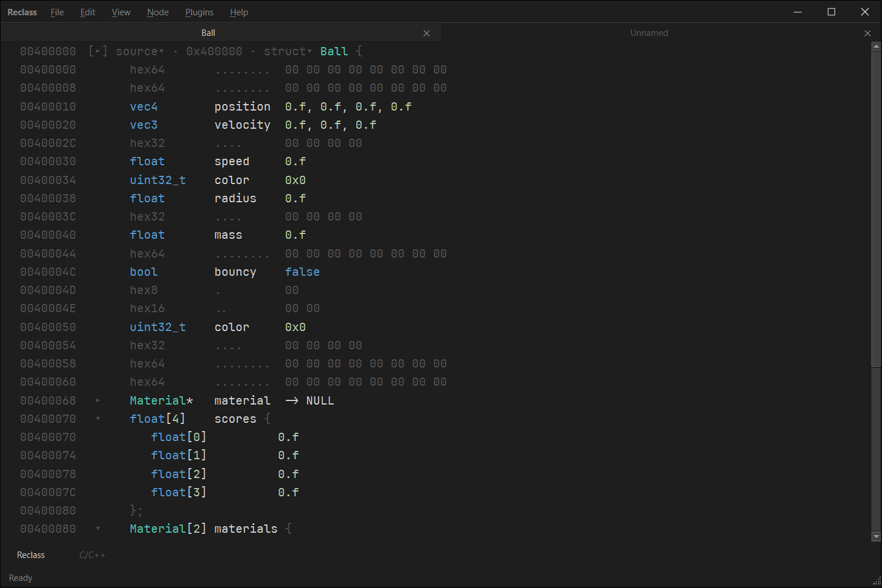Close the Unnamed tab
This screenshot has width=882, height=588.
pos(867,34)
